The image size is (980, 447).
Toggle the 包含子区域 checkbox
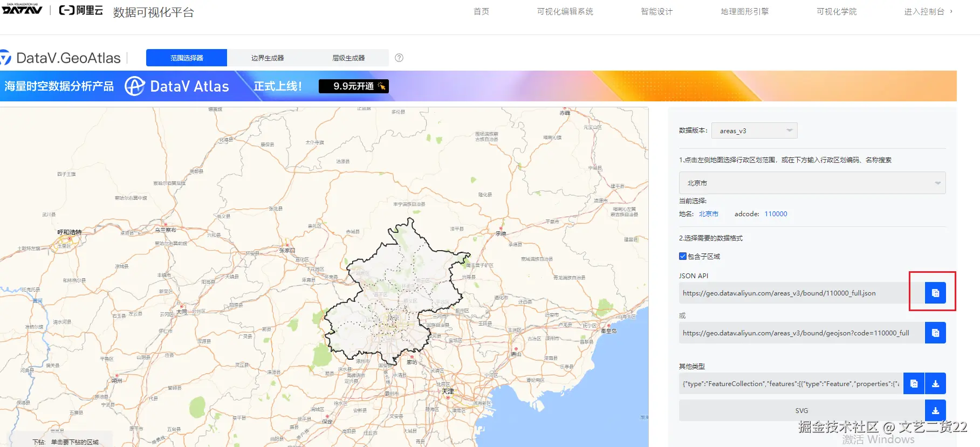pos(683,256)
